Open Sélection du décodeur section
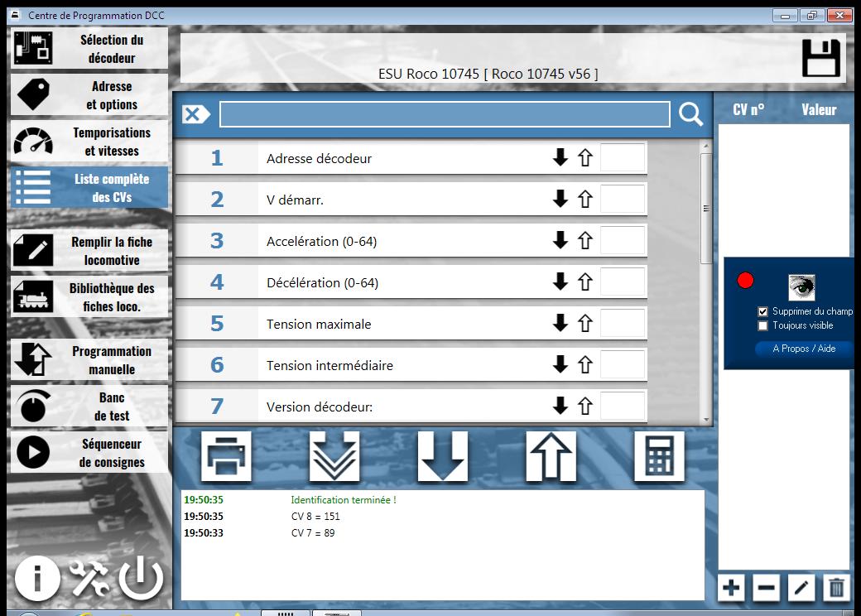 coord(89,48)
